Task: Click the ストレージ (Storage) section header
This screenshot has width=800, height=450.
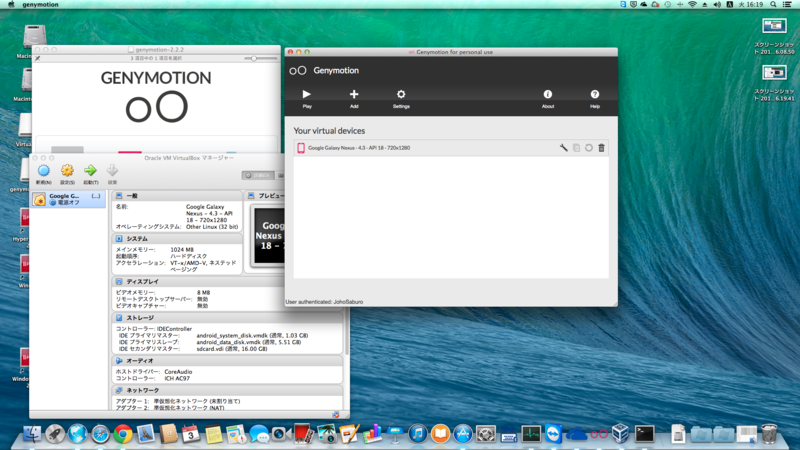Action: coord(228,318)
